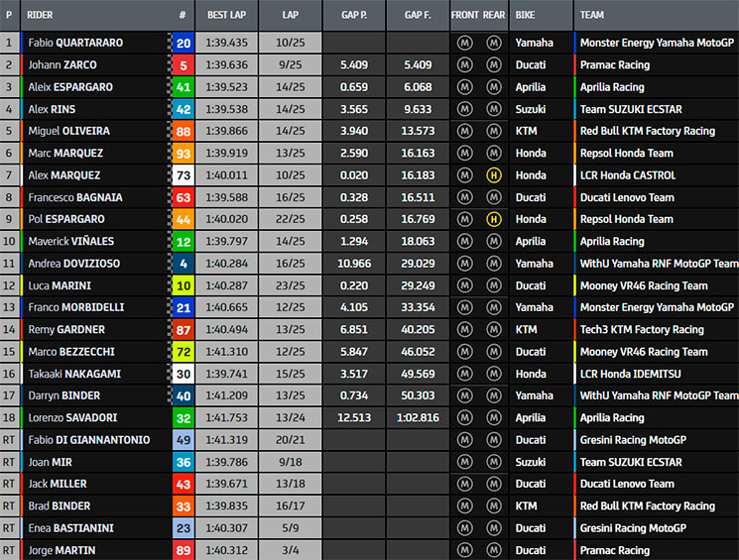Click team LCR Honda IDEMITSU
Viewport: 739px width, 560px height.
630,374
